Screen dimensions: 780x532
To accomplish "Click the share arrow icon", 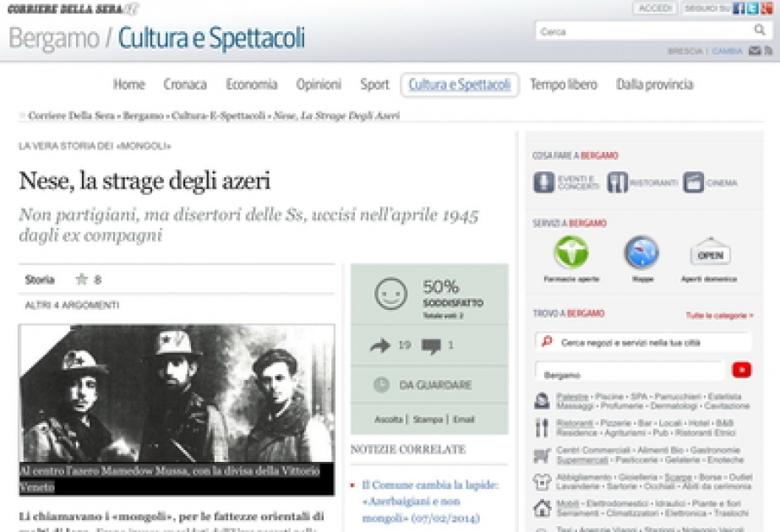I will (x=380, y=345).
